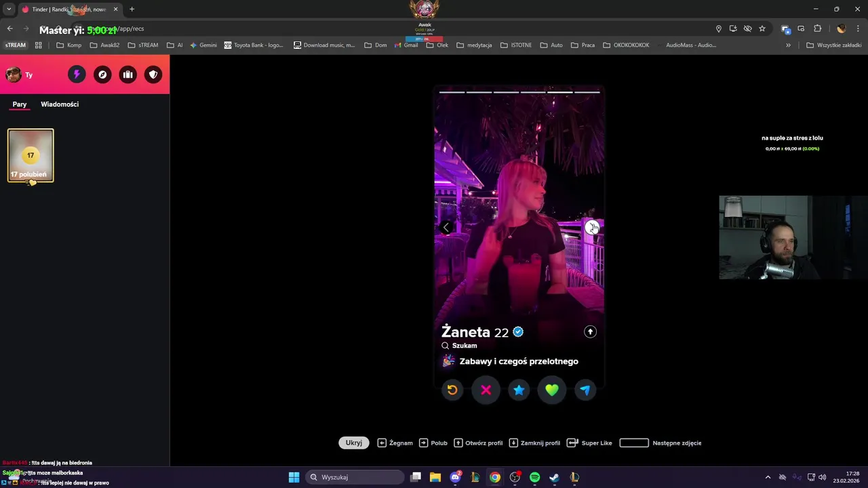
Task: Open Steam from the taskbar
Action: [x=554, y=477]
